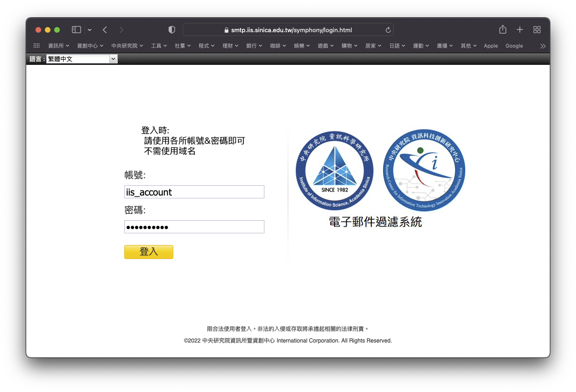576x392 pixels.
Task: Click the lock icon in address bar
Action: tap(227, 30)
